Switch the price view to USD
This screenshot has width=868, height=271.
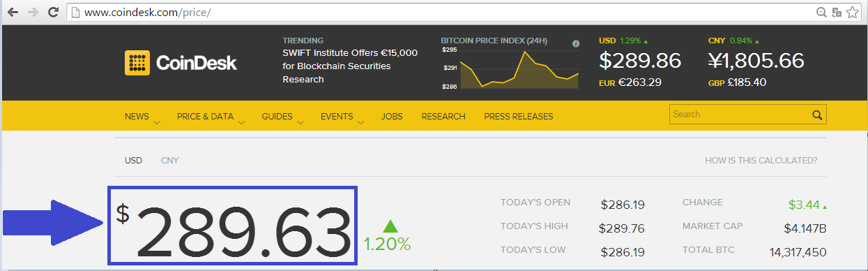[133, 161]
